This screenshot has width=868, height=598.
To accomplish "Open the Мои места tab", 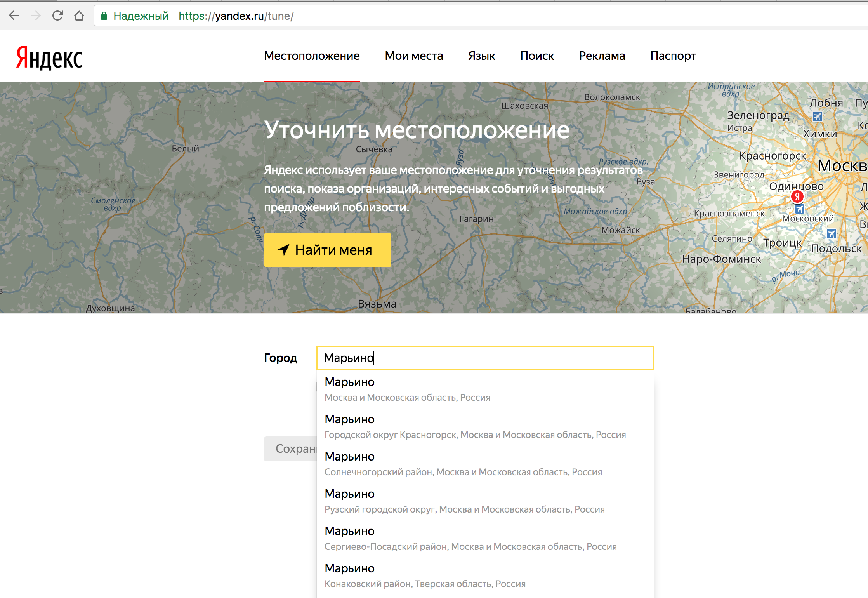I will point(414,56).
